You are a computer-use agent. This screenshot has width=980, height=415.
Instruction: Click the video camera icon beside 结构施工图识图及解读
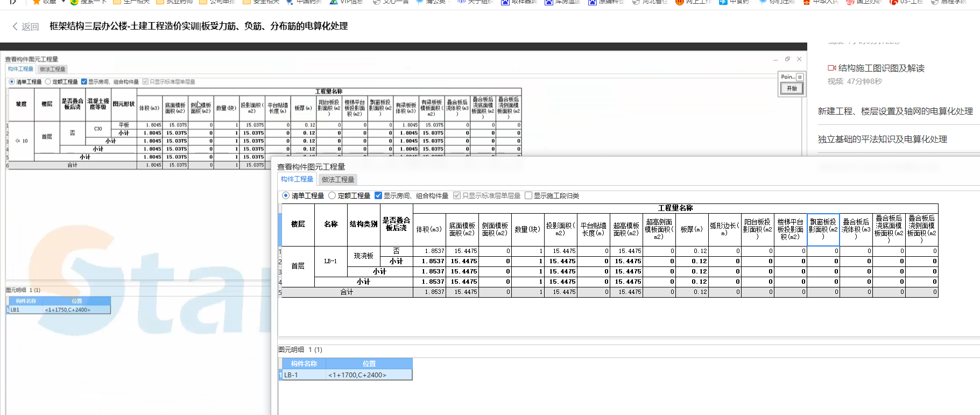click(x=831, y=68)
